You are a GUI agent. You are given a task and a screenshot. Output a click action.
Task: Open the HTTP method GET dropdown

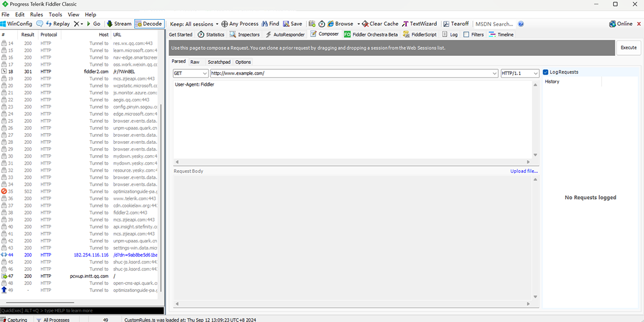(191, 74)
